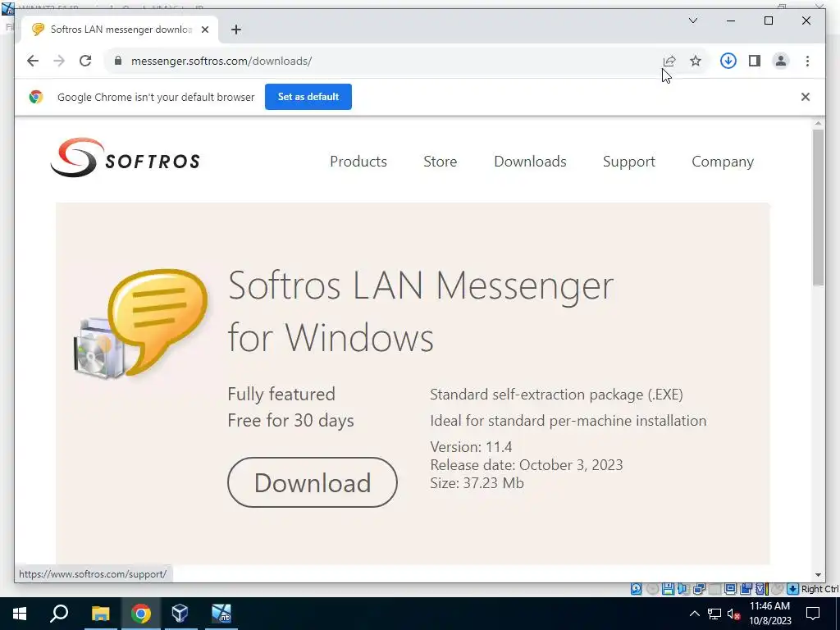840x630 pixels.
Task: Click VirtualBox mouse capture arrow icon
Action: pyautogui.click(x=792, y=589)
